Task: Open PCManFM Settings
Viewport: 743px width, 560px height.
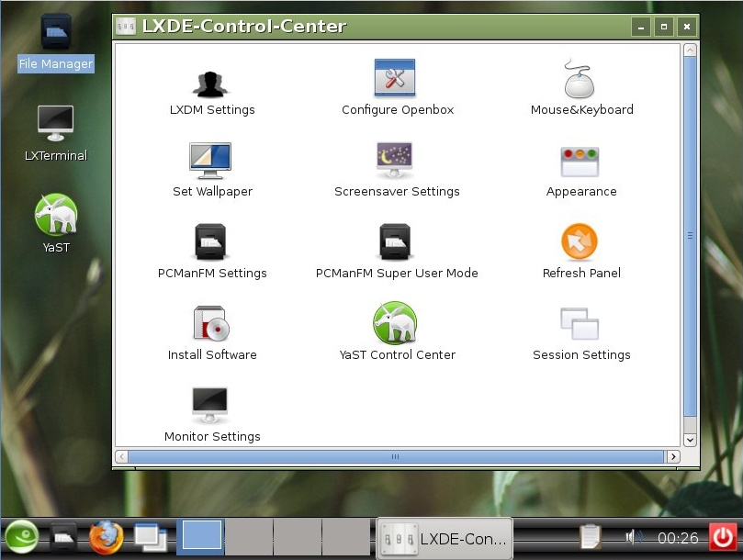Action: point(211,242)
